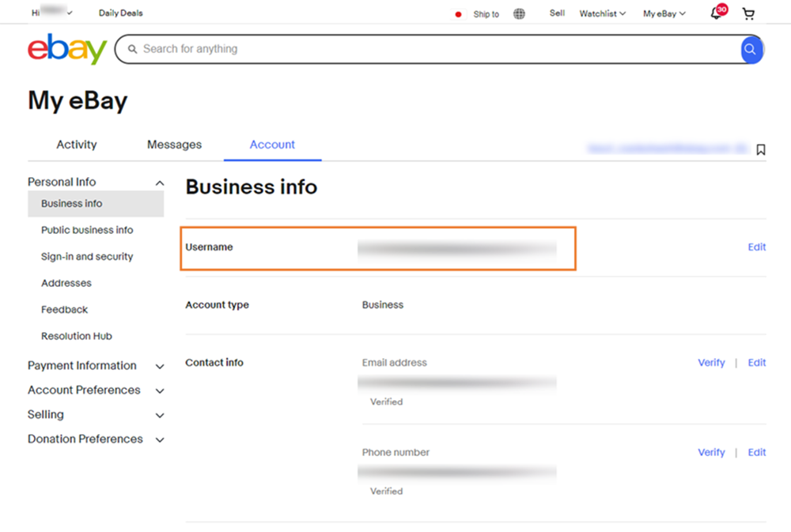Open the Resolution Hub
This screenshot has height=532, width=791.
pos(77,336)
